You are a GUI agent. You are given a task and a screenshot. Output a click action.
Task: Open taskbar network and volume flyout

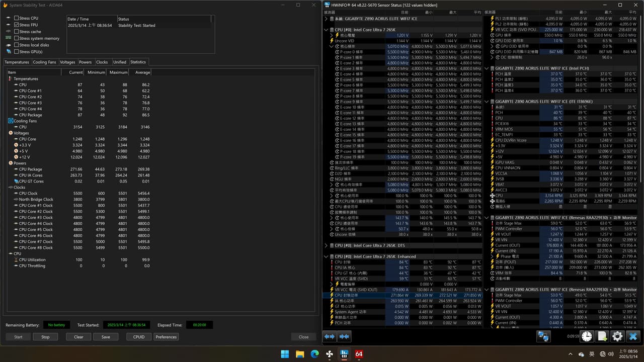pos(606,354)
